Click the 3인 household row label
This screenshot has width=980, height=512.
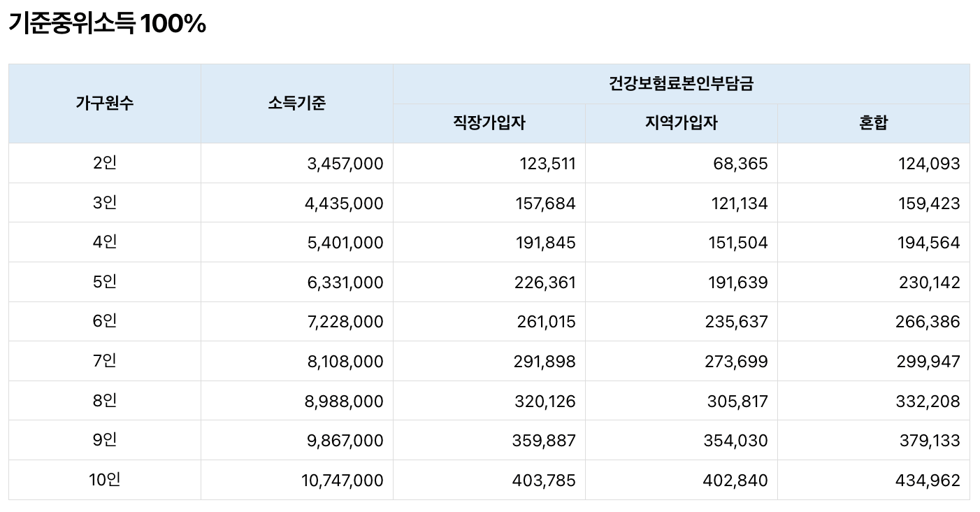[103, 203]
